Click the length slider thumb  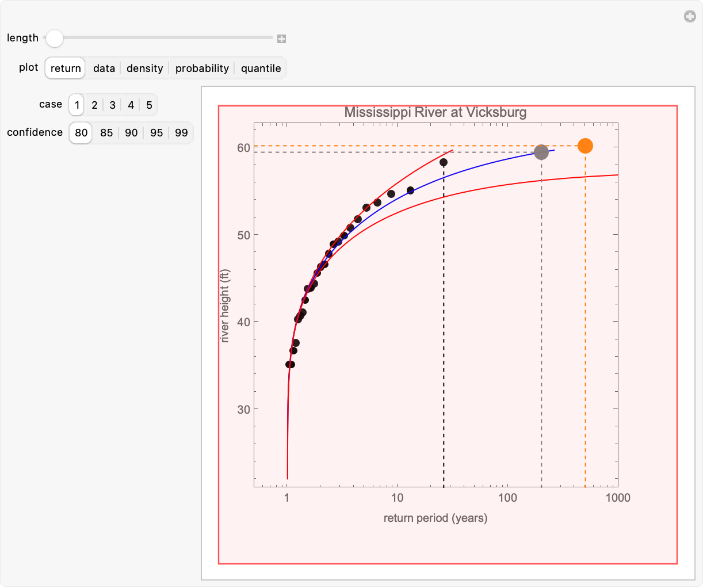(55, 38)
